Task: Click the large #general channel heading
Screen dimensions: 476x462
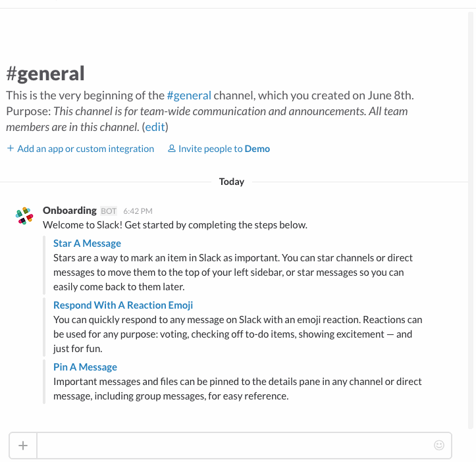Action: [x=45, y=73]
